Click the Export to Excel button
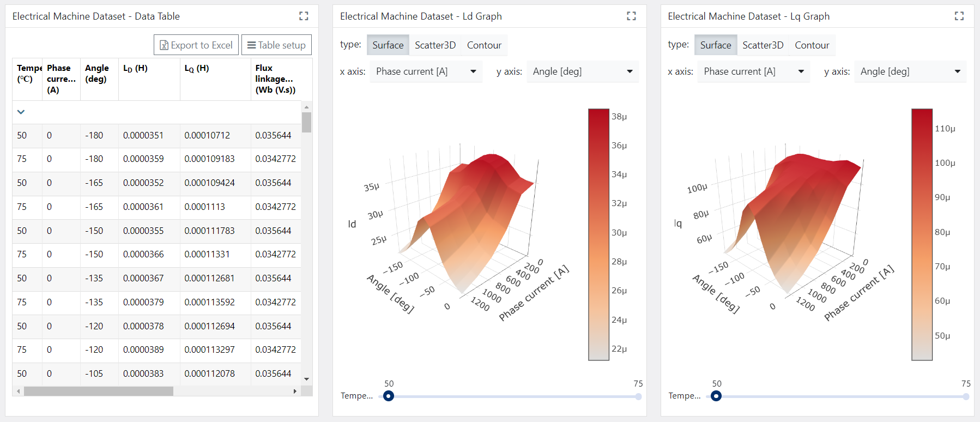This screenshot has width=980, height=422. [x=196, y=45]
